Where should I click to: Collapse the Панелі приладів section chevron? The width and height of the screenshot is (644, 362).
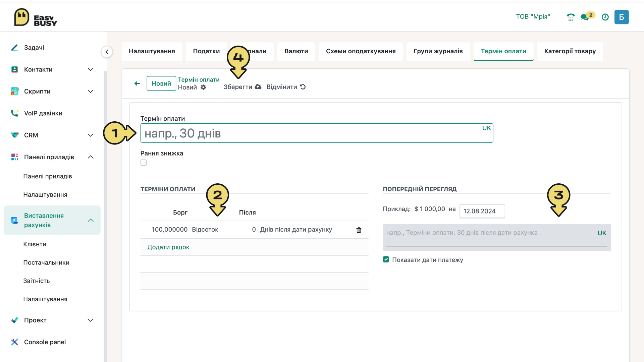click(x=91, y=157)
